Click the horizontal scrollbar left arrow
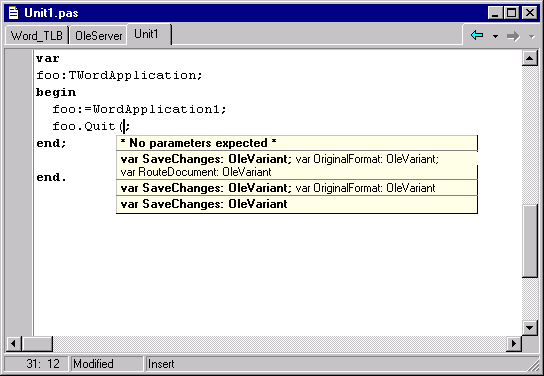The width and height of the screenshot is (544, 376). 14,343
